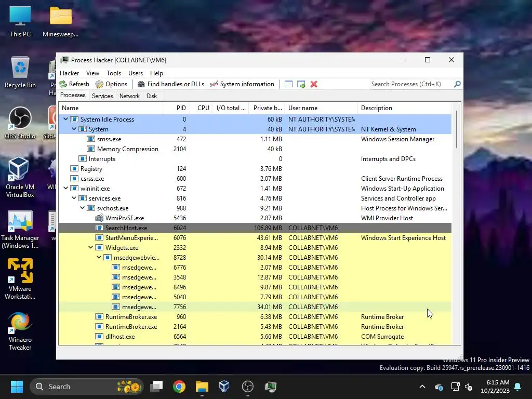
Task: Collapse the System process node
Action: [74, 129]
